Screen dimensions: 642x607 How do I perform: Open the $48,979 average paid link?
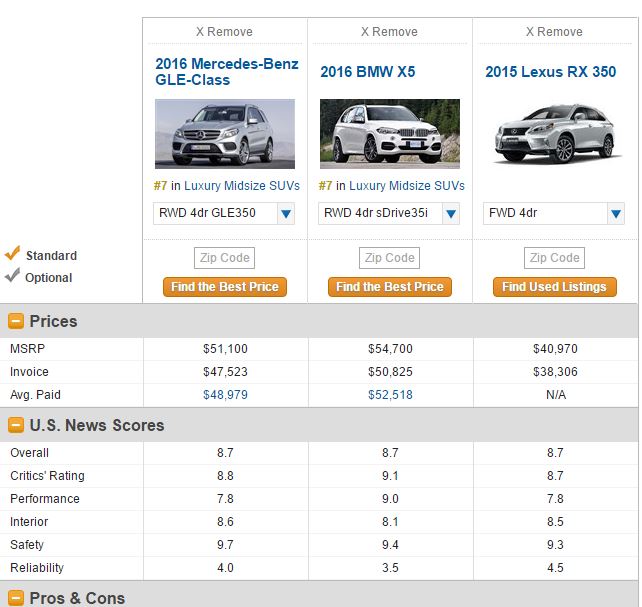(226, 395)
